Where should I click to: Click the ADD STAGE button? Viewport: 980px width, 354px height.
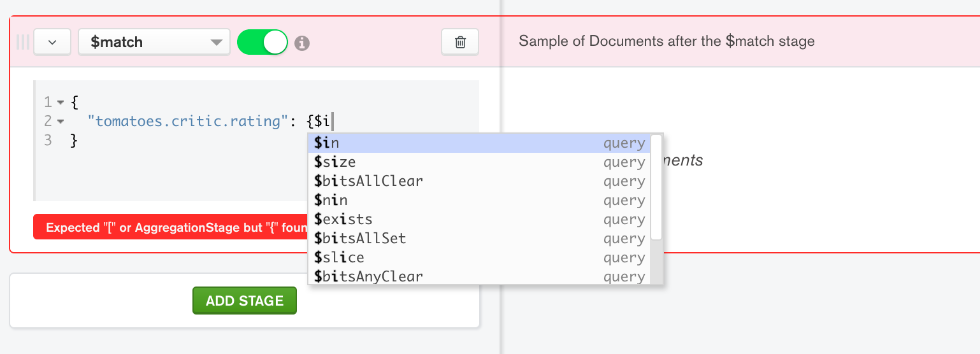coord(245,301)
